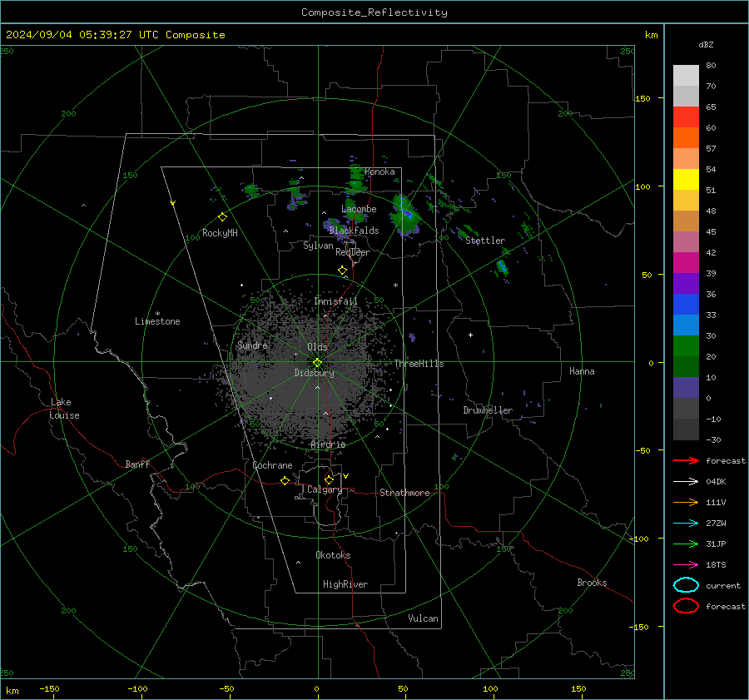The image size is (749, 700).
Task: Click the green storm echo beside Ponoka
Action: pos(356,180)
